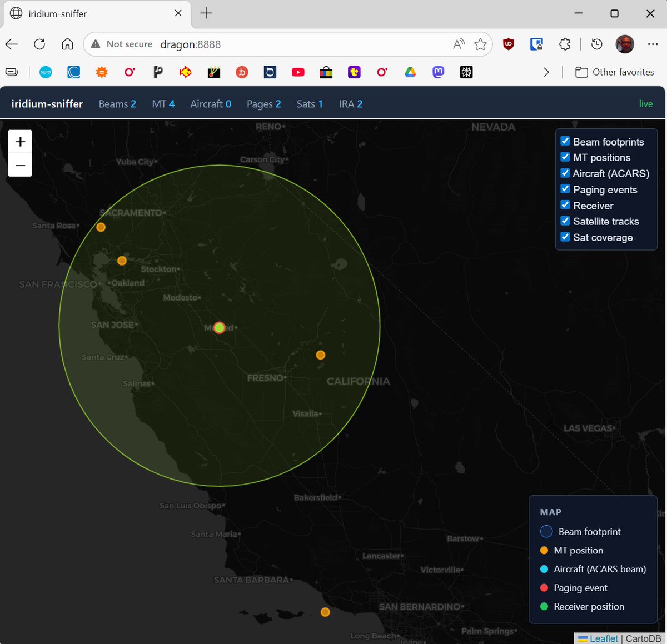Switch to the Pages tab
The image size is (667, 644).
pos(264,104)
